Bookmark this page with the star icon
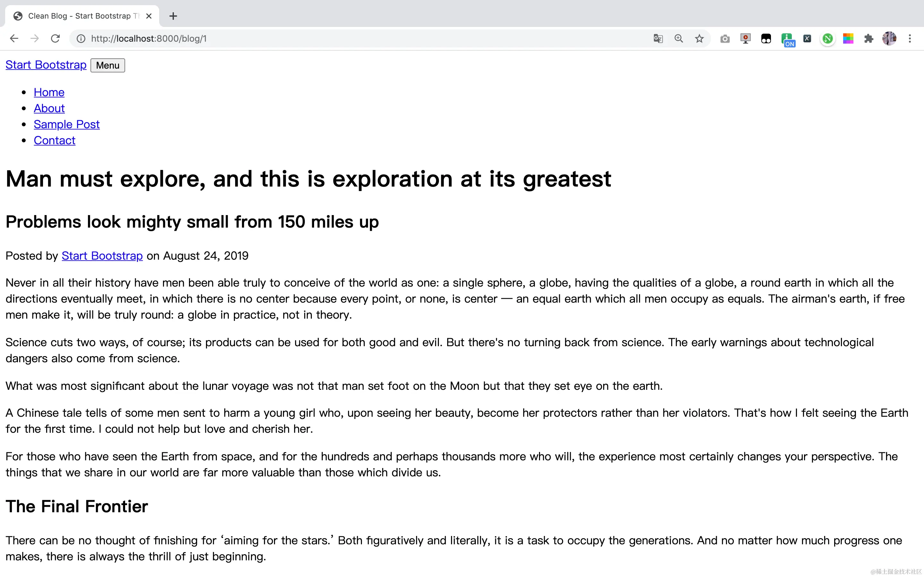 pos(699,38)
